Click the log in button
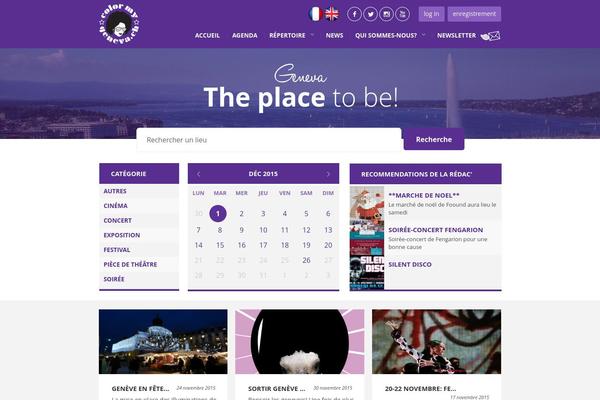The image size is (600, 400). (x=431, y=14)
